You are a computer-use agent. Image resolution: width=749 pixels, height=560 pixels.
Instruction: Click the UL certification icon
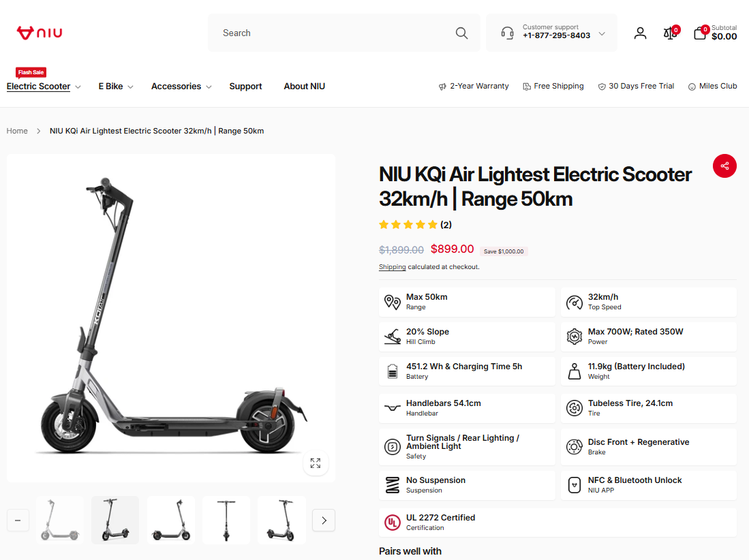pyautogui.click(x=392, y=523)
